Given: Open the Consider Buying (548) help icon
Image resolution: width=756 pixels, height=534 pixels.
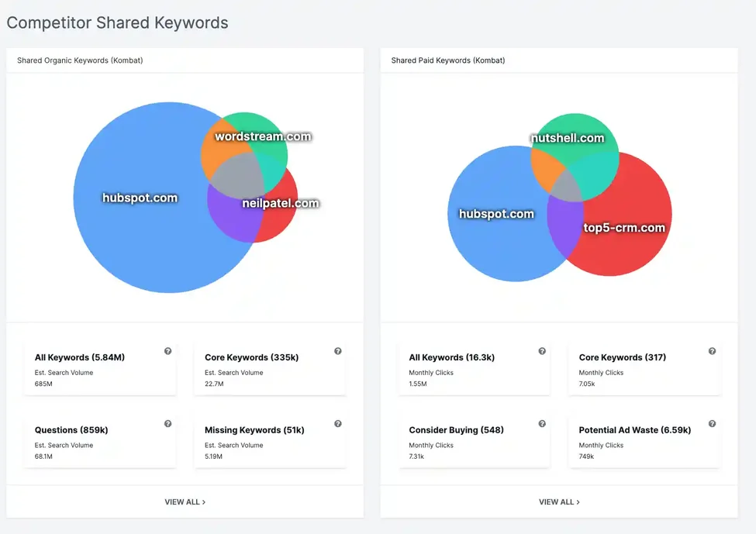Looking at the screenshot, I should 541,423.
